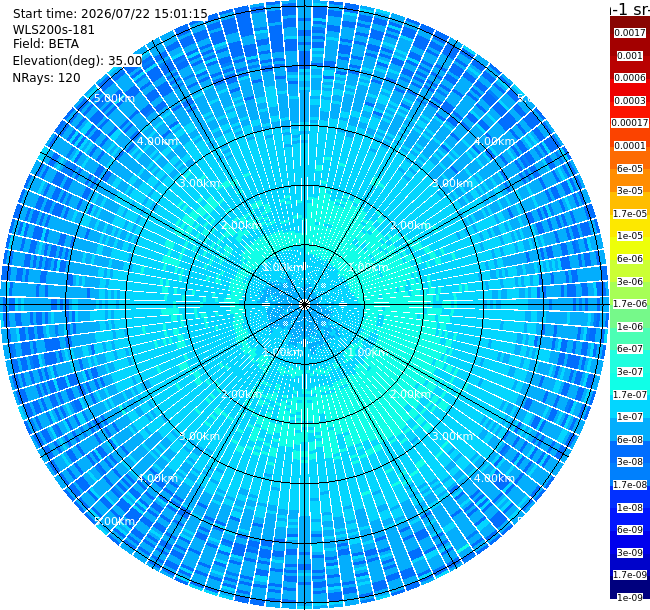Pick the 0.0003 red colorbar level
This screenshot has width=650, height=610.
pyautogui.click(x=630, y=101)
